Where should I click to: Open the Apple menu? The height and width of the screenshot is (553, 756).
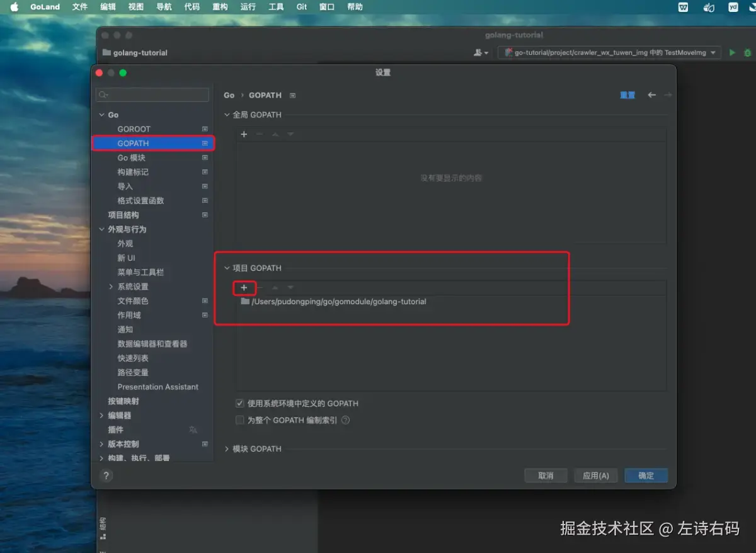tap(15, 7)
